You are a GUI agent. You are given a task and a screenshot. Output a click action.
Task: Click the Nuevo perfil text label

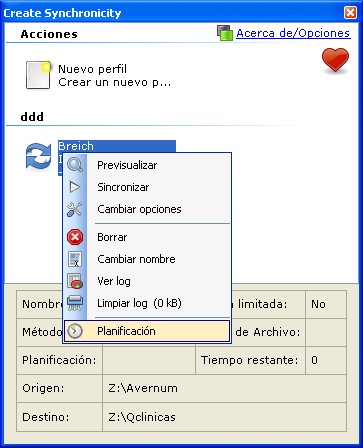click(92, 69)
